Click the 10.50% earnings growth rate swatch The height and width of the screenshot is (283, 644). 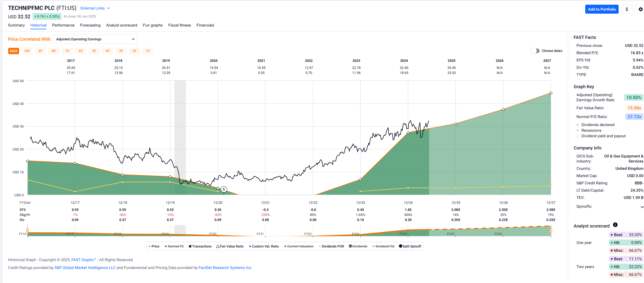[634, 97]
